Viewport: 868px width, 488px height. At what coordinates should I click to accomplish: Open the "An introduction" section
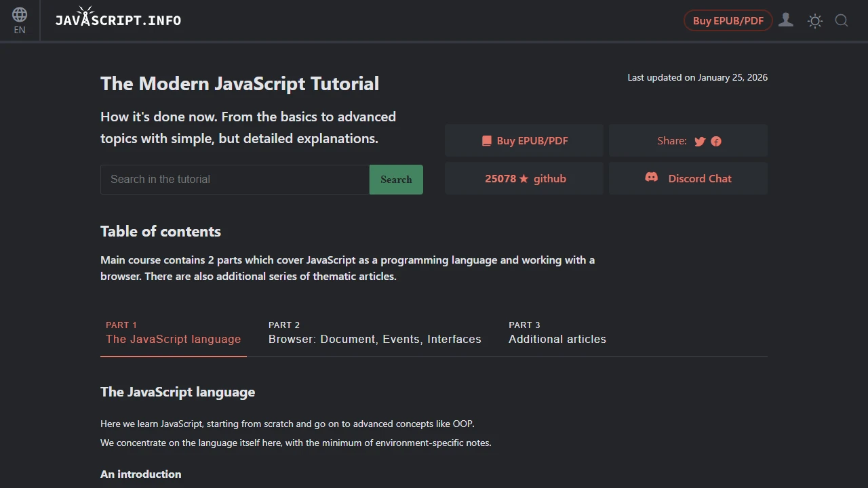[140, 474]
